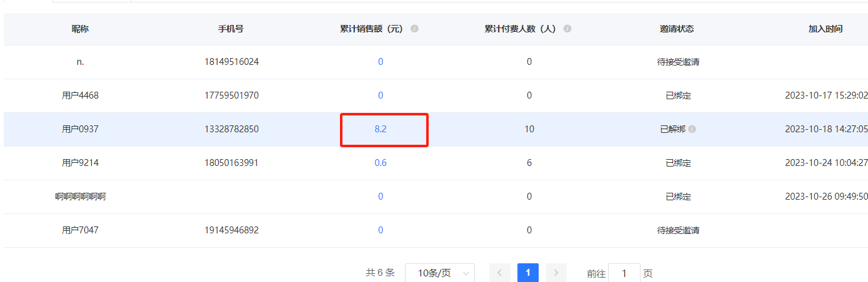The width and height of the screenshot is (868, 282).
Task: Click the 昵称 column header
Action: [80, 29]
